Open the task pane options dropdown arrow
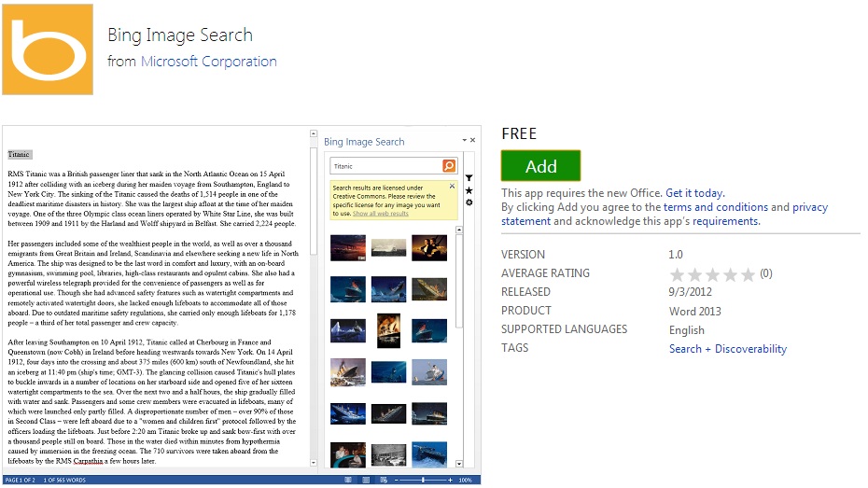This screenshot has width=868, height=488. tap(465, 140)
